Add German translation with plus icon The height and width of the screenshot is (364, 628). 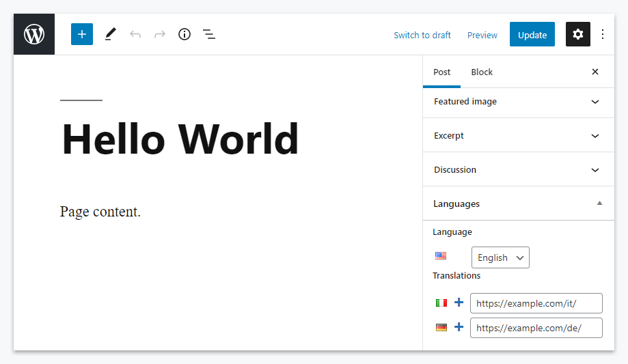click(459, 328)
